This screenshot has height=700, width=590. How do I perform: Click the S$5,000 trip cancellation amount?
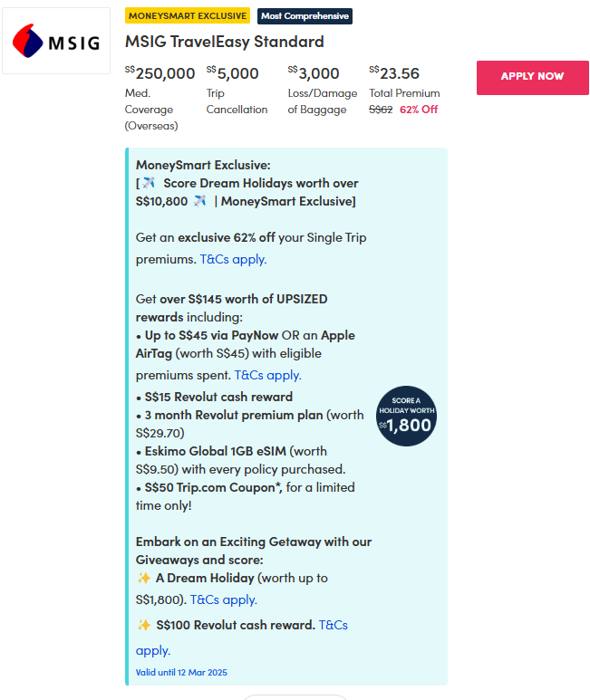(233, 73)
